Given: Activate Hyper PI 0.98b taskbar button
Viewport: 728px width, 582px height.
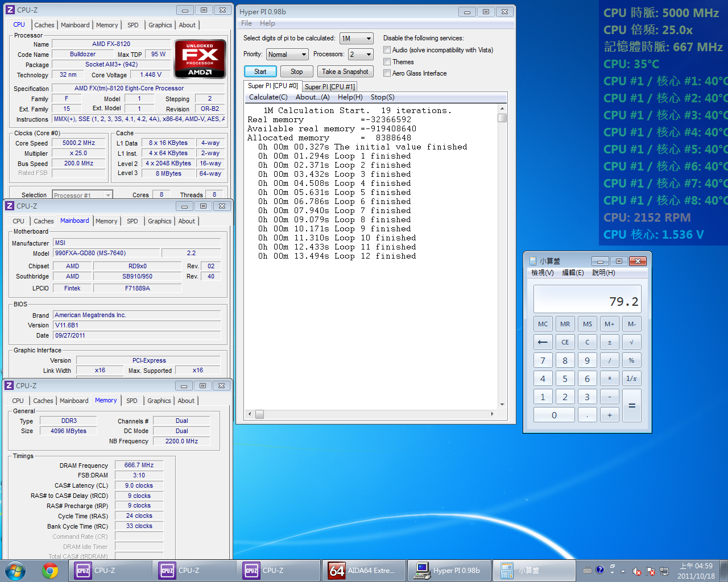Looking at the screenshot, I should (449, 571).
